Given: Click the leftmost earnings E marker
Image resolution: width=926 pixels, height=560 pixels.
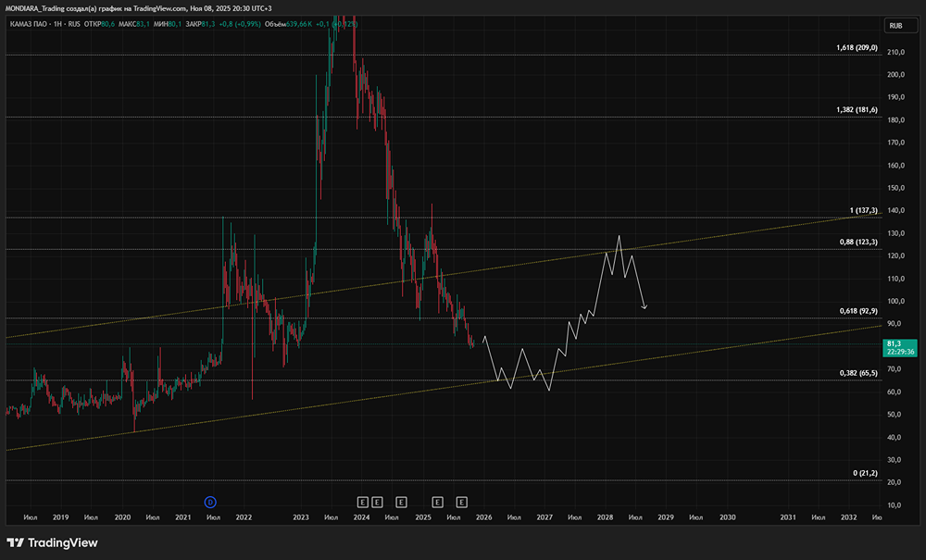Looking at the screenshot, I should [x=363, y=502].
